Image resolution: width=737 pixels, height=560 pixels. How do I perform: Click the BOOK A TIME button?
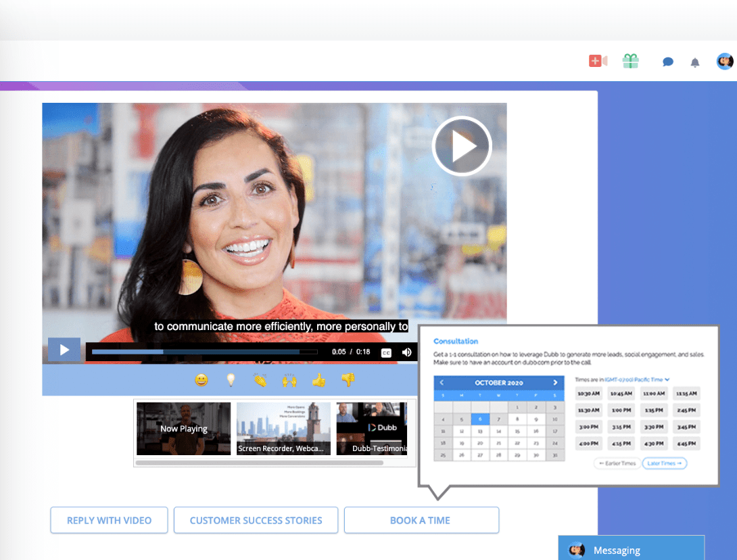[x=421, y=520]
